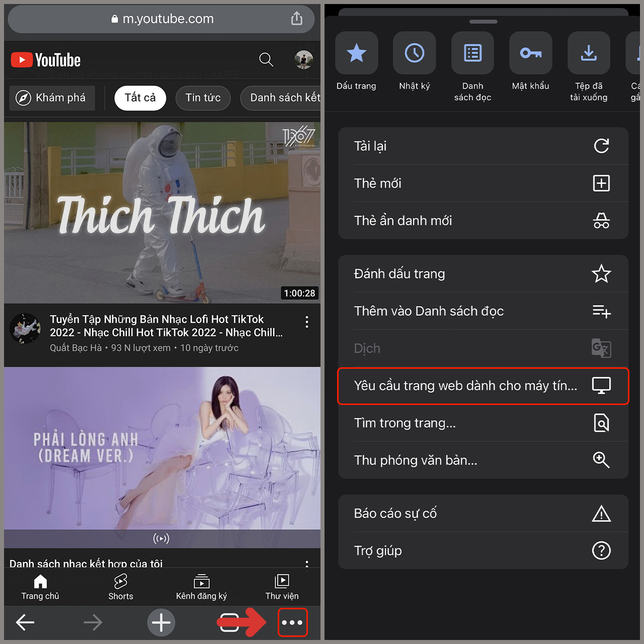Open the YouTube account avatar
644x644 pixels.
pyautogui.click(x=304, y=60)
